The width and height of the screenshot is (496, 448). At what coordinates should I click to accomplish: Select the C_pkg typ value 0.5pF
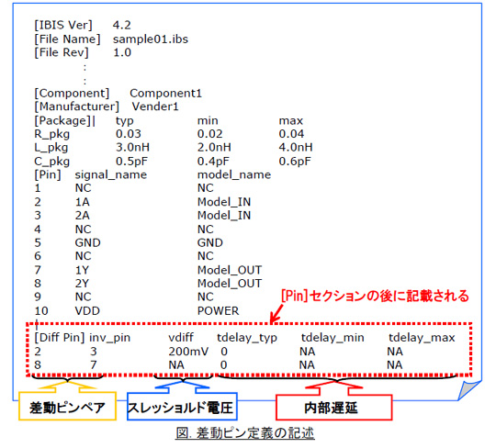131,162
